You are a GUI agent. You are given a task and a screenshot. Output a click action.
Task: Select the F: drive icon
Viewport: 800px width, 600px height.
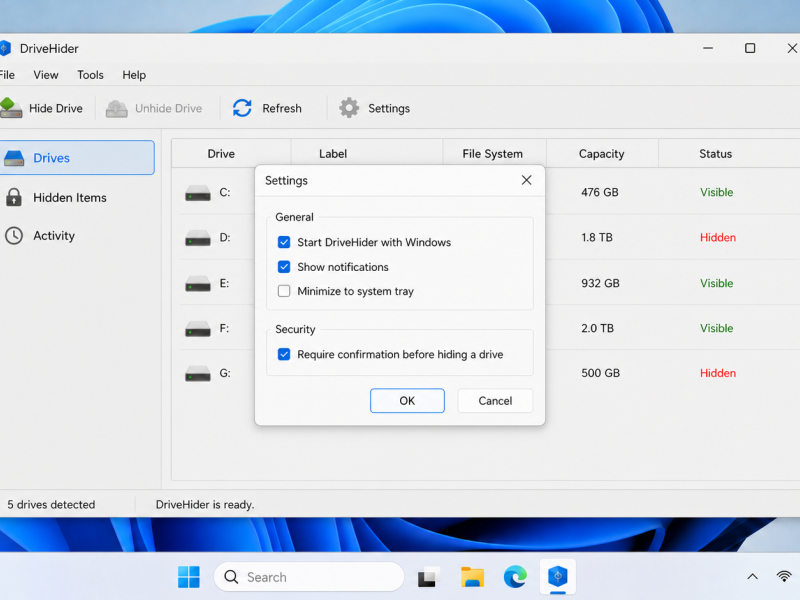pyautogui.click(x=197, y=329)
